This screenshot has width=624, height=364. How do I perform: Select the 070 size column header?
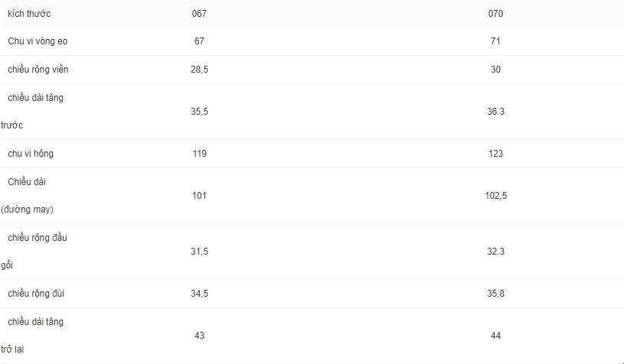click(495, 14)
